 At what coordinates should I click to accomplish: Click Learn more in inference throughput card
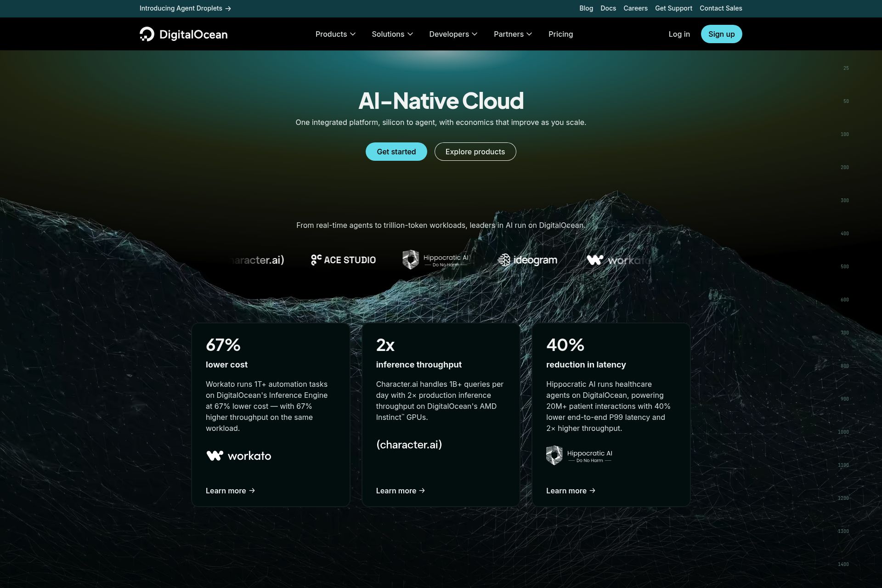pos(400,491)
